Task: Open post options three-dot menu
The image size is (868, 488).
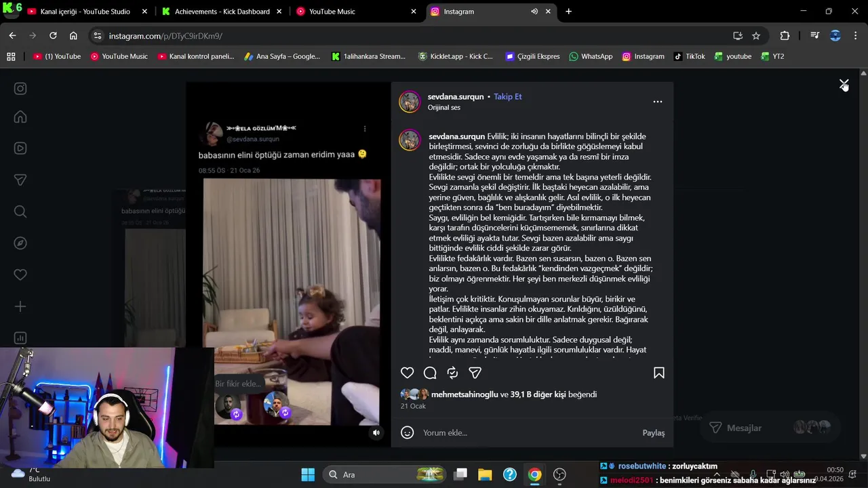Action: point(657,102)
